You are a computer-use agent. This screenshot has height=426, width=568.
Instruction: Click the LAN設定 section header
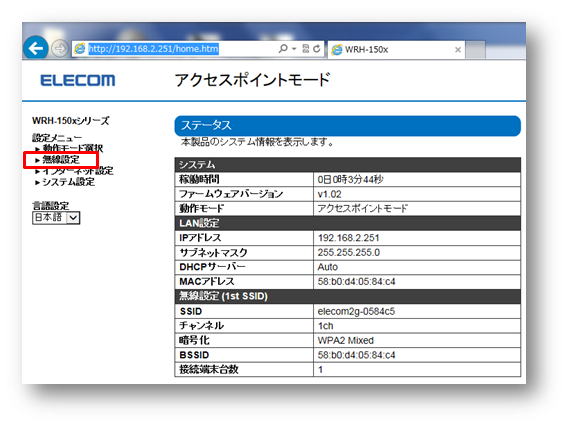[348, 223]
